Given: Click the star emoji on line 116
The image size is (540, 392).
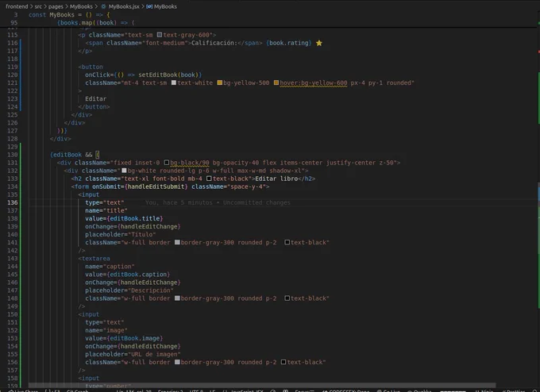Looking at the screenshot, I should [x=319, y=43].
